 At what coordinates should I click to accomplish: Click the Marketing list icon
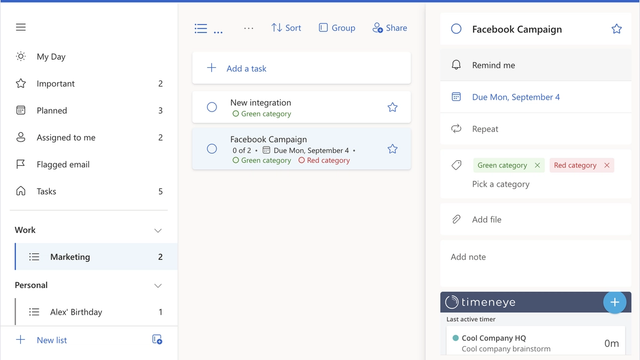[34, 257]
